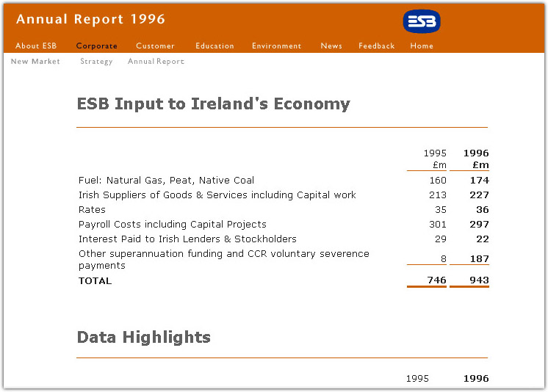Image resolution: width=548 pixels, height=392 pixels.
Task: Click the Interest Paid to Irish Lenders label
Action: [187, 239]
